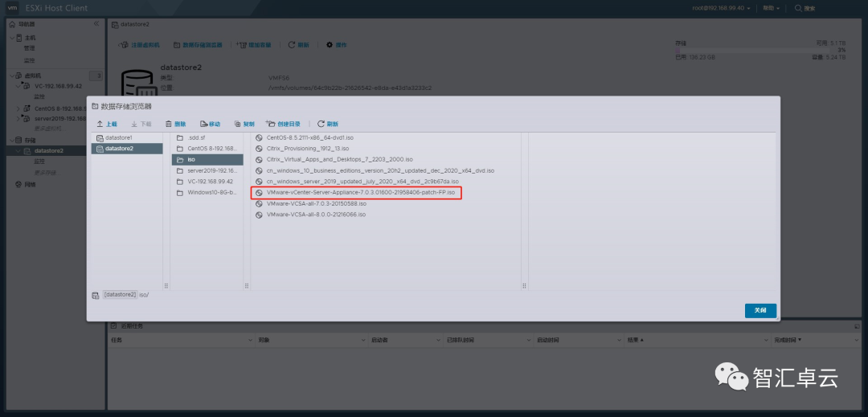Viewport: 868px width, 417px height.
Task: Refresh the datastore browser dialog list
Action: click(x=327, y=124)
